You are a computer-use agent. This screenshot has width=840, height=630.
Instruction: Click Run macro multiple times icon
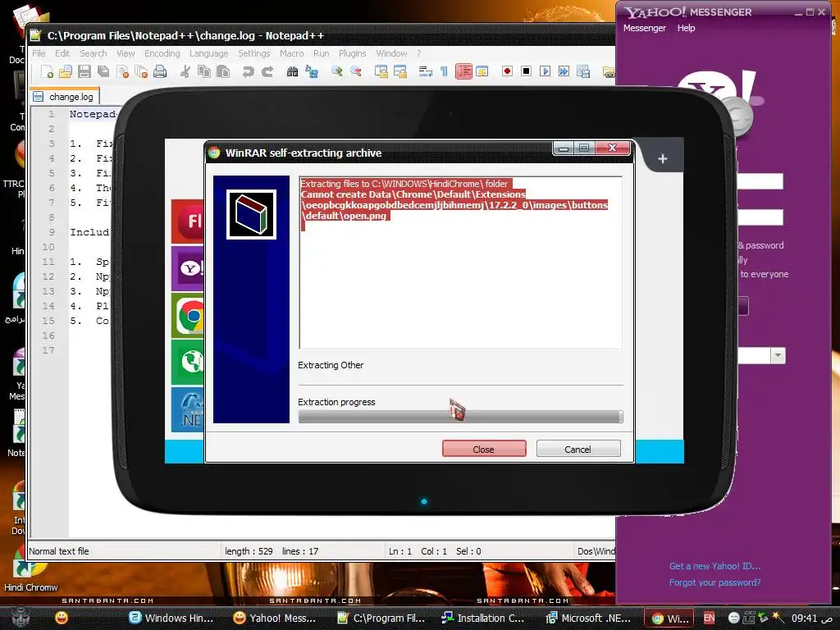tap(564, 71)
